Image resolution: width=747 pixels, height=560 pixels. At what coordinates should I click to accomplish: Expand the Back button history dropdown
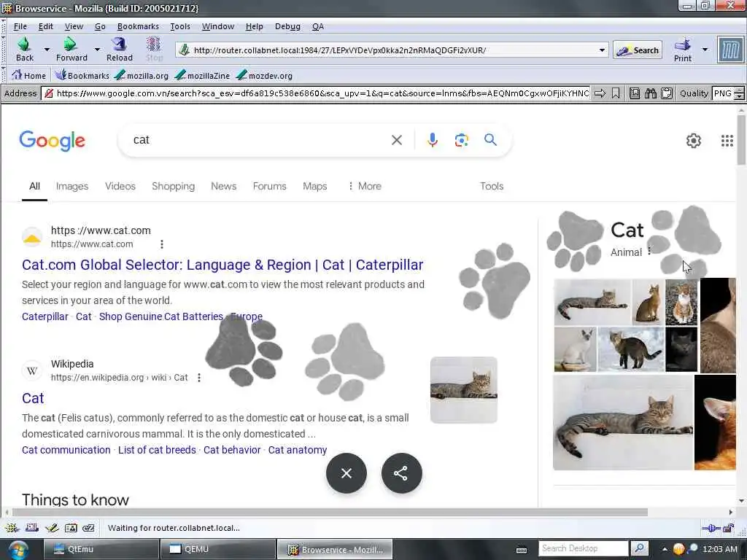click(47, 50)
